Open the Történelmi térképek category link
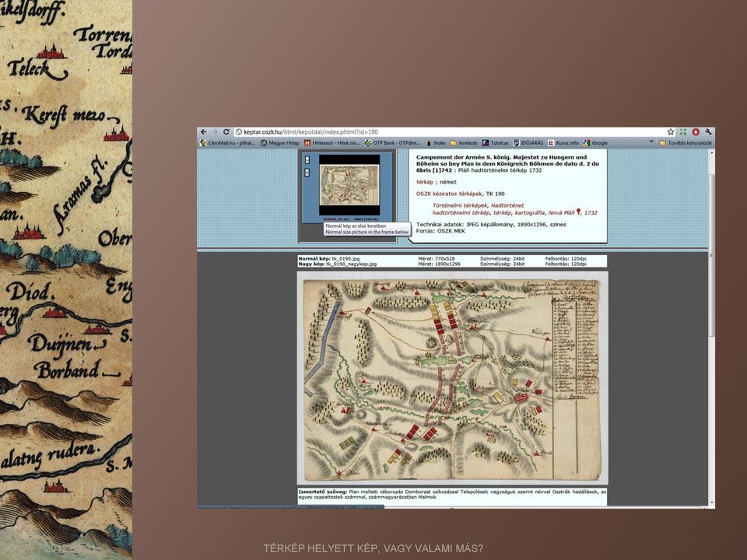 tap(460, 205)
